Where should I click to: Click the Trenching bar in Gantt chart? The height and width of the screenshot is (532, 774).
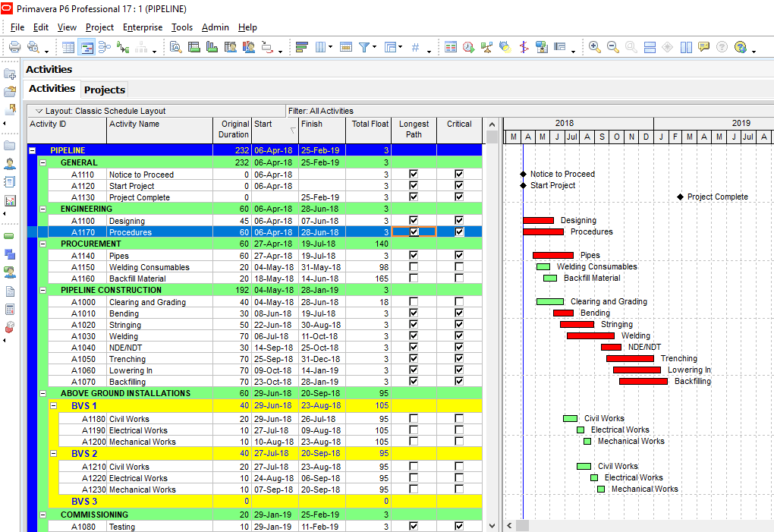coord(630,359)
